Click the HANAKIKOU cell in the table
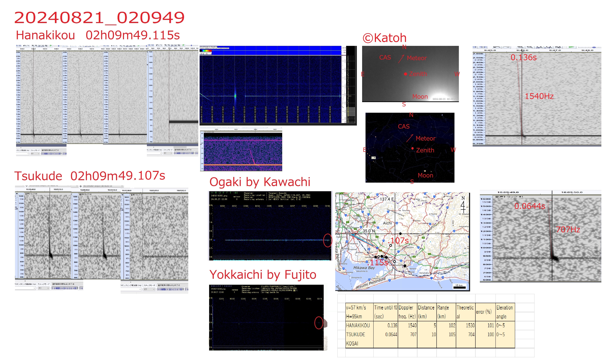This screenshot has height=364, width=611. coord(358,325)
